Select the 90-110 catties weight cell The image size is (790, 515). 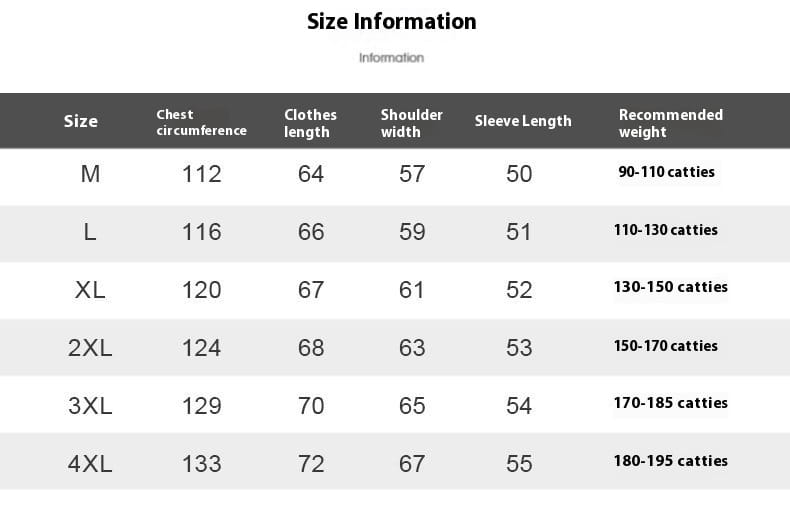point(666,172)
